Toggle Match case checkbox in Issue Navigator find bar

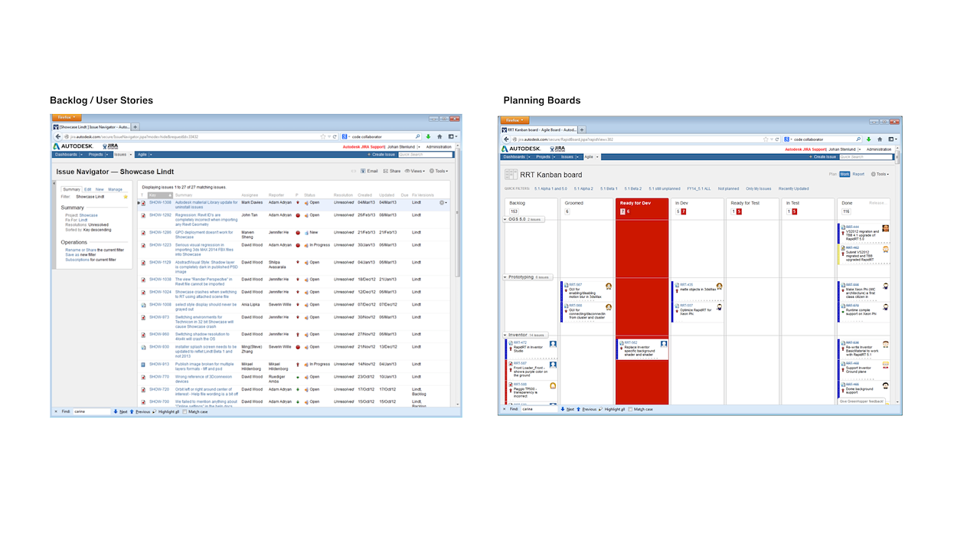pos(185,411)
